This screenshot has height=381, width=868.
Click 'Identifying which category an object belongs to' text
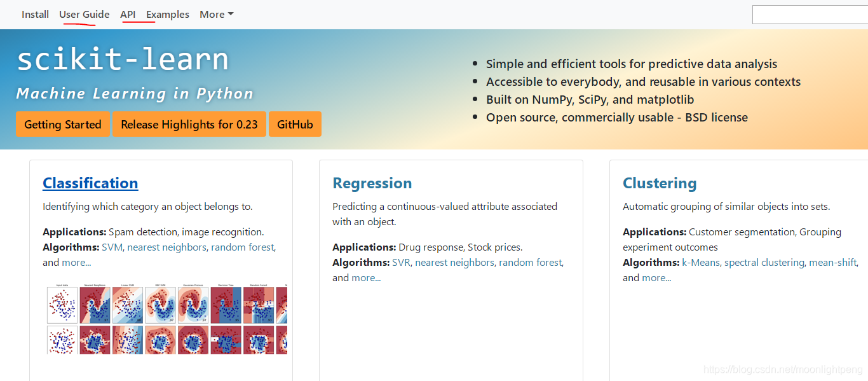click(x=147, y=206)
